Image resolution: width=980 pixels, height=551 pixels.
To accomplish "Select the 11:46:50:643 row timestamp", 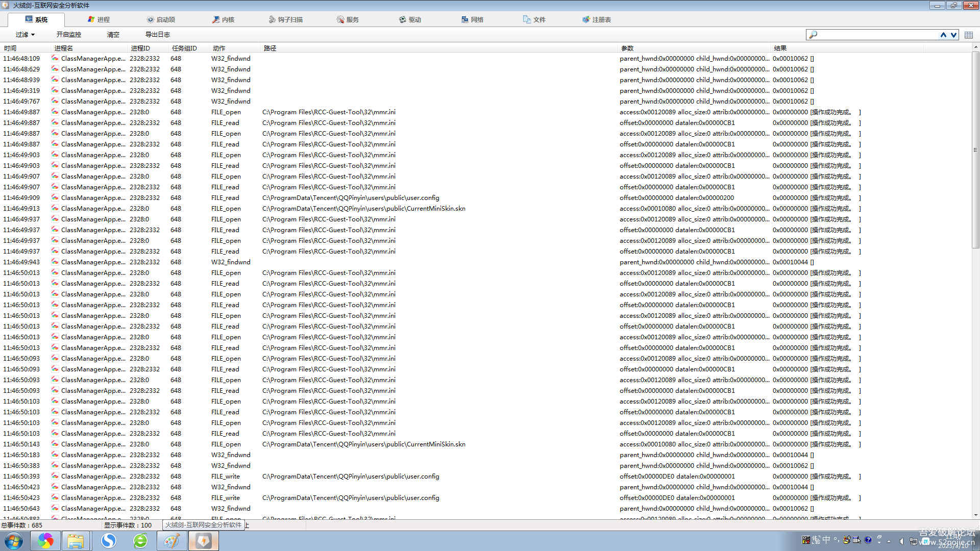I will pos(21,508).
